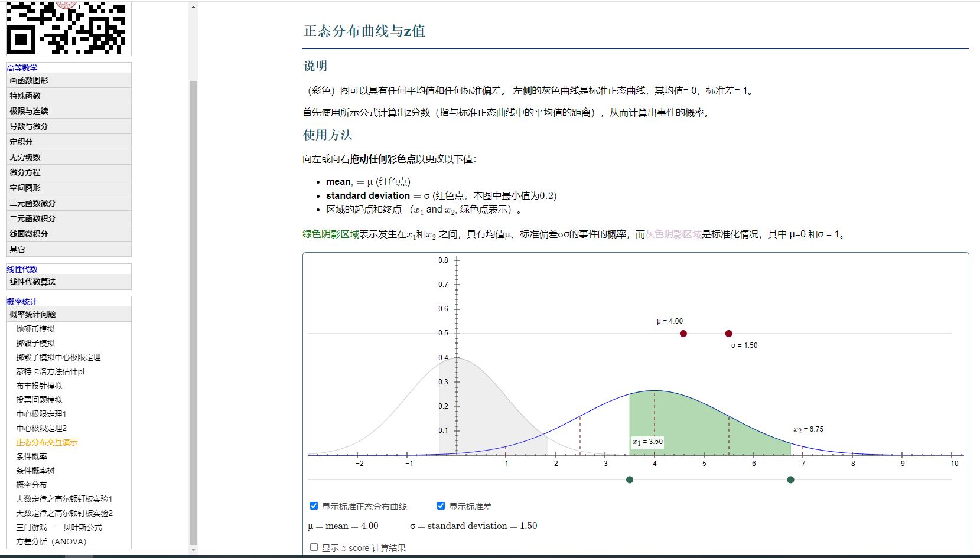The image size is (980, 558).
Task: Click the red mean μ point
Action: click(x=683, y=334)
